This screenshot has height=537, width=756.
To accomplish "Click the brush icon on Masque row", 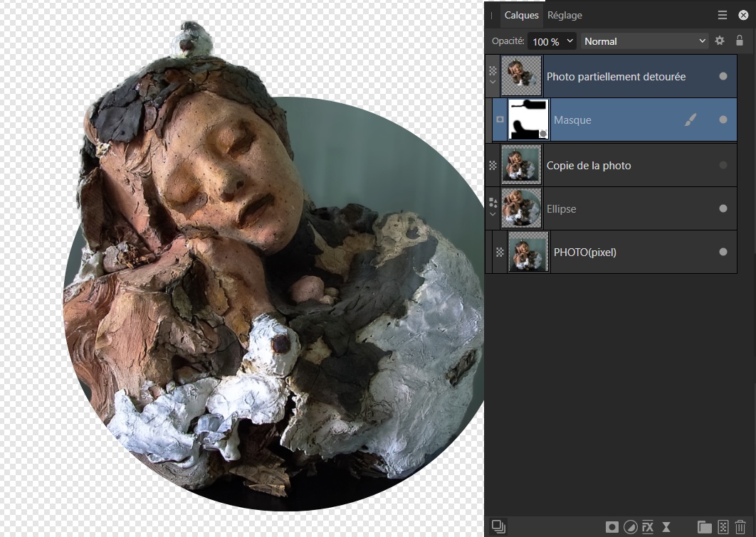I will coord(691,119).
